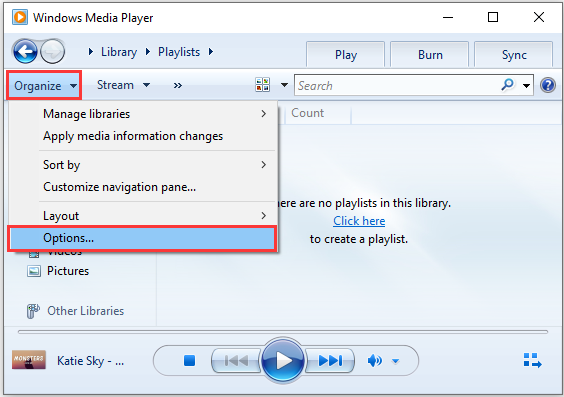Open the Manage libraries submenu
The width and height of the screenshot is (564, 397).
click(144, 114)
